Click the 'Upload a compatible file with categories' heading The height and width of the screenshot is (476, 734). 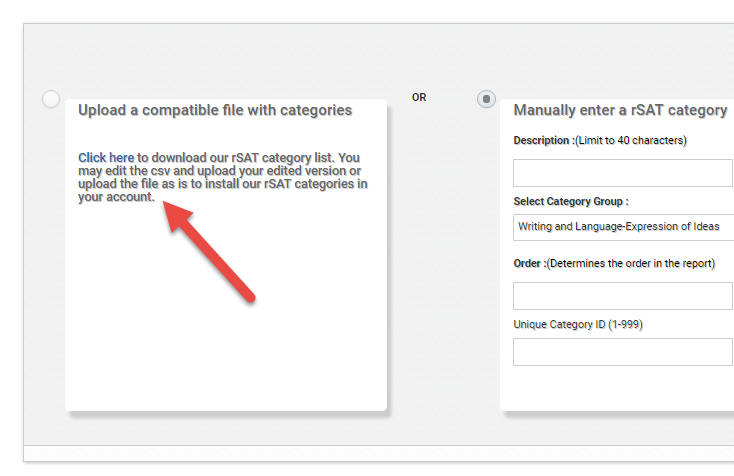(x=215, y=110)
